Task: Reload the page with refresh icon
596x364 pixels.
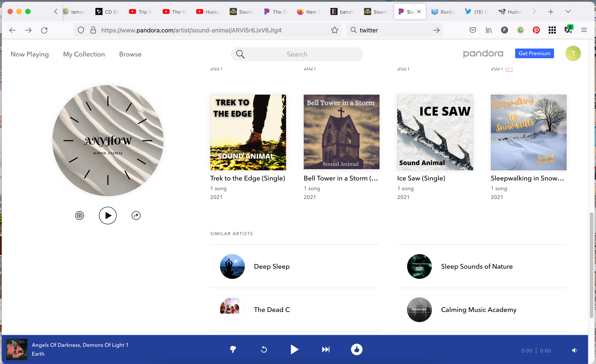Action: (44, 30)
